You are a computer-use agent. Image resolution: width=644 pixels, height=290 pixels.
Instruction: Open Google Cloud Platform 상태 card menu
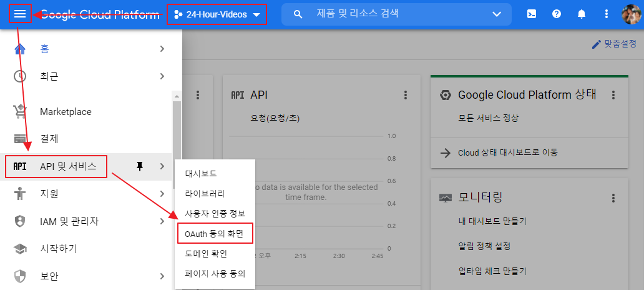pyautogui.click(x=613, y=95)
